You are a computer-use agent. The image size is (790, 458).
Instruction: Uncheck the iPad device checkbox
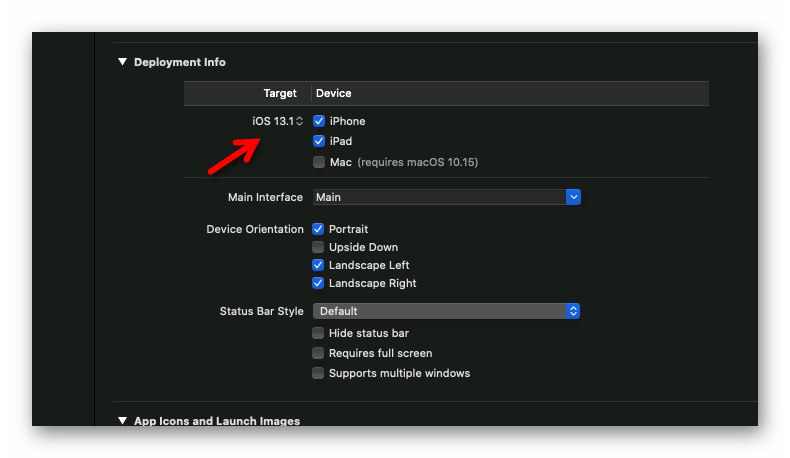click(x=319, y=141)
